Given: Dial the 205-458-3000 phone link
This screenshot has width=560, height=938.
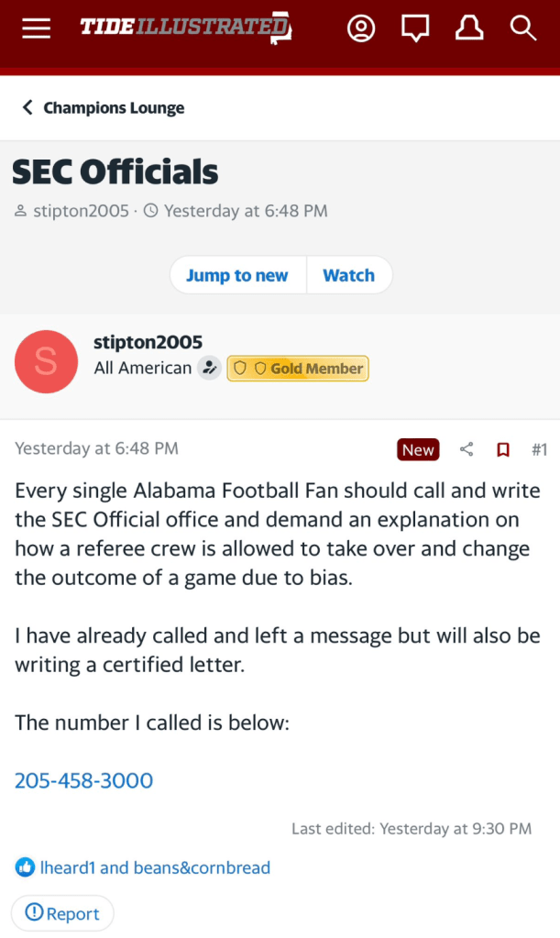Looking at the screenshot, I should click(x=83, y=780).
